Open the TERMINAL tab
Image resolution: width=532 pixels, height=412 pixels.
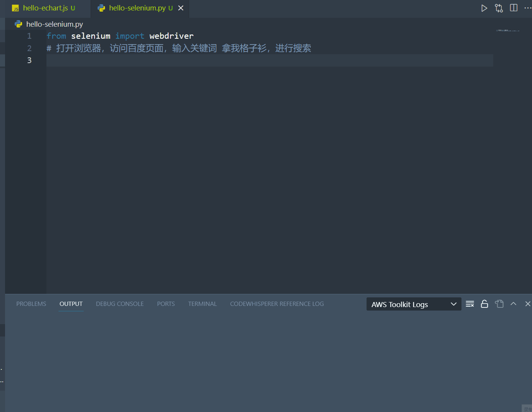[x=202, y=304]
